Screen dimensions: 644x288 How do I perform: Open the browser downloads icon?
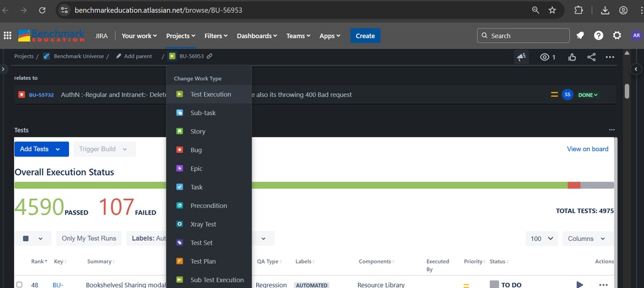tap(605, 10)
